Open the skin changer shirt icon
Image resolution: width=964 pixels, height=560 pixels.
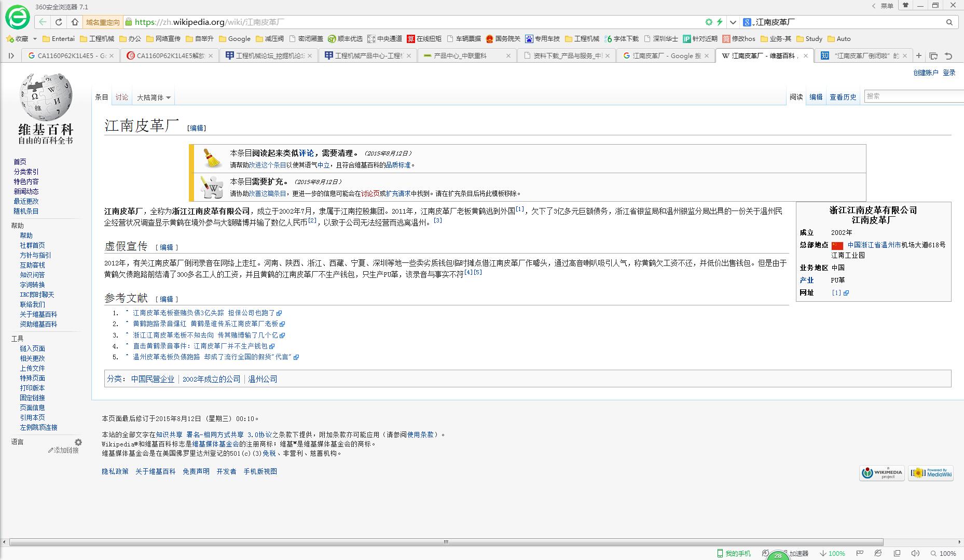[905, 5]
